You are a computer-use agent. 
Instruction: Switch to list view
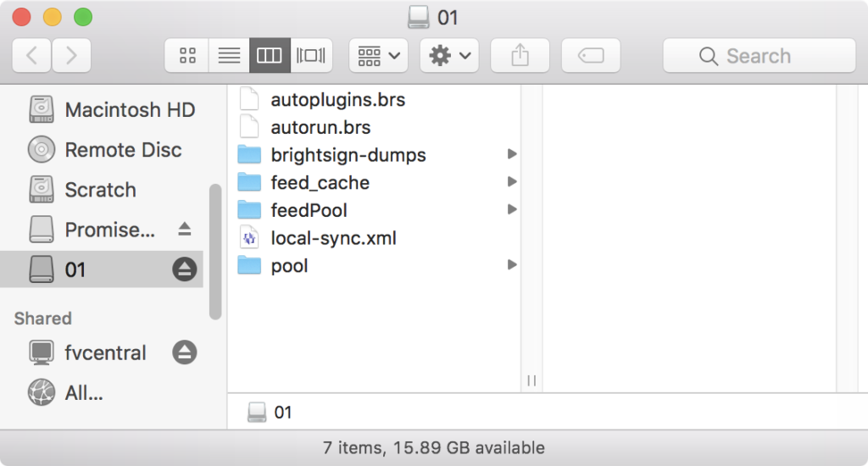click(x=229, y=55)
